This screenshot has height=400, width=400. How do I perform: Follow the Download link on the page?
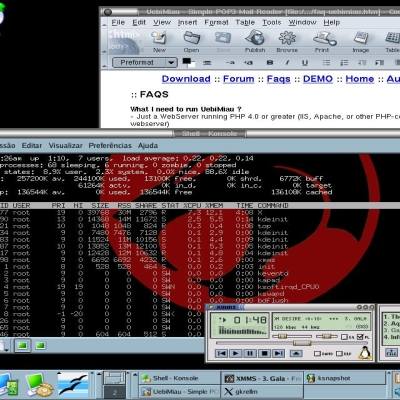186,79
